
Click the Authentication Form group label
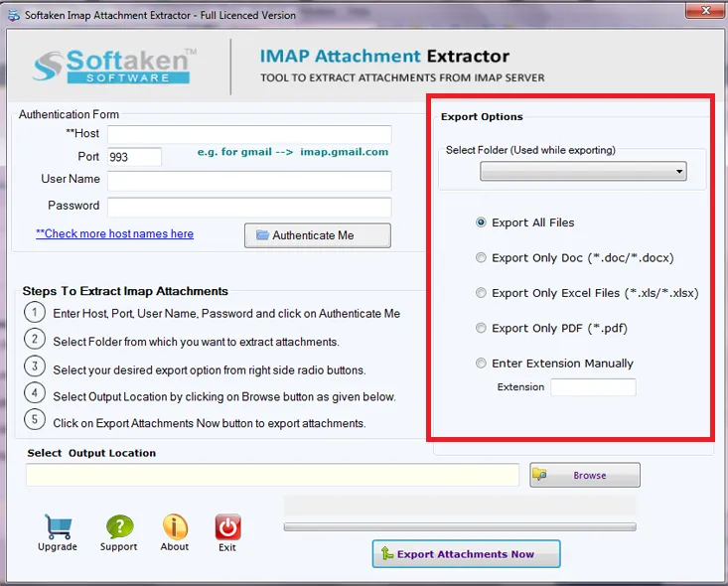[69, 114]
